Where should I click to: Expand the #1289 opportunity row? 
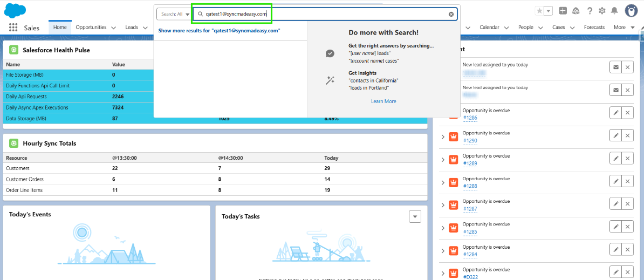pyautogui.click(x=443, y=159)
